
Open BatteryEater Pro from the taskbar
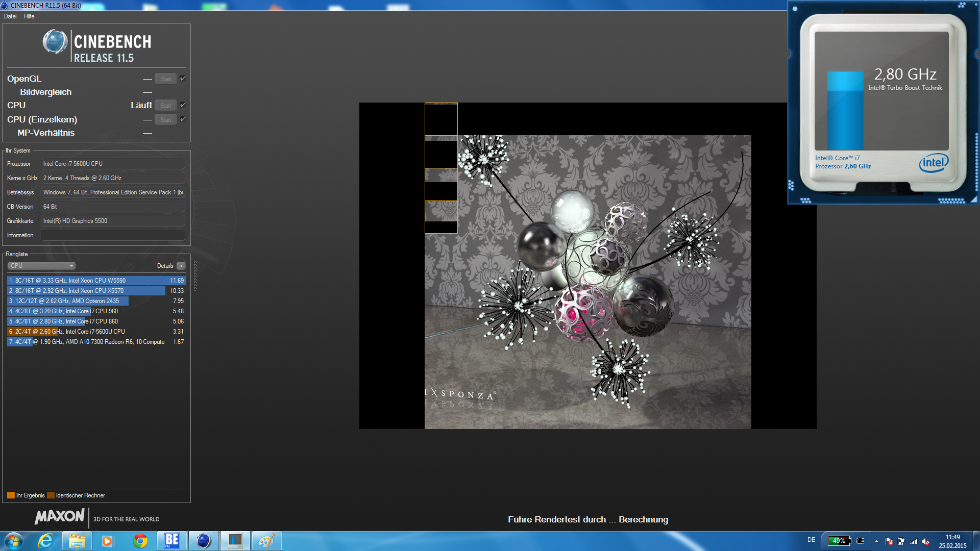click(171, 541)
